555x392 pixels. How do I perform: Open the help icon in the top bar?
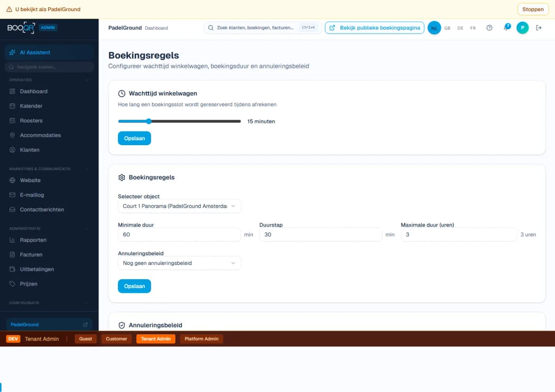[x=489, y=27]
